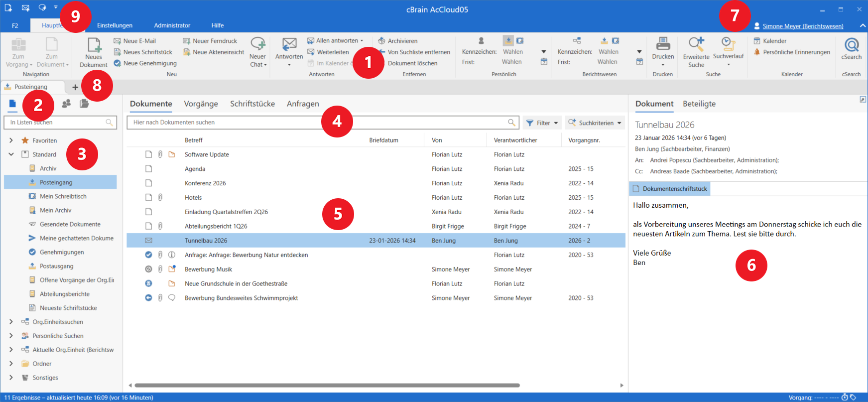
Task: Click Dokument löschen
Action: pyautogui.click(x=412, y=63)
